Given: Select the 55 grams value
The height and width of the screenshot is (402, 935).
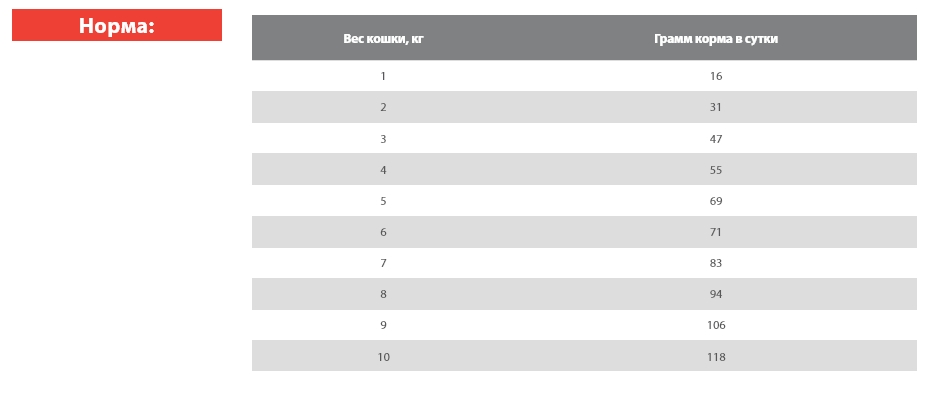Looking at the screenshot, I should pyautogui.click(x=715, y=170).
